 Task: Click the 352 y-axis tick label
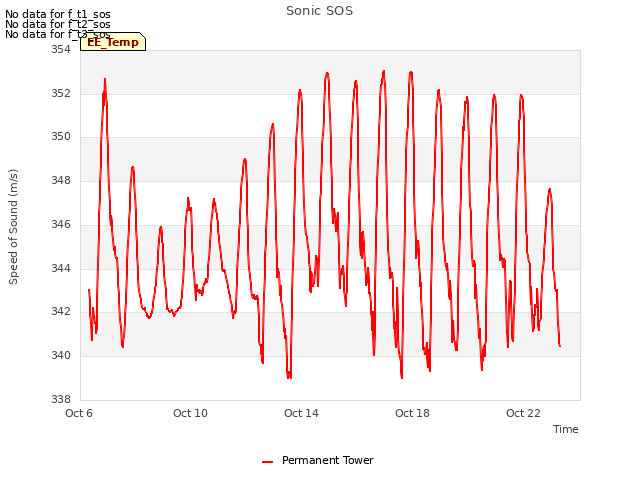coord(60,93)
